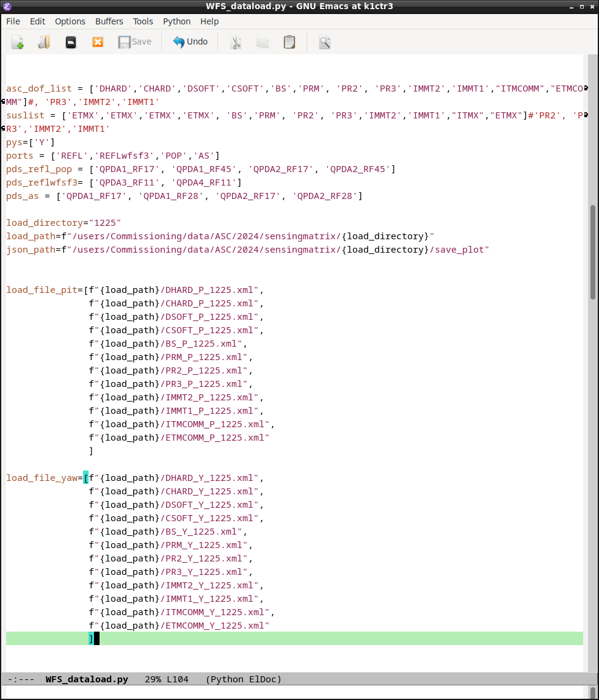
Task: Click 'REFLwfsf3' in ports list
Action: click(x=124, y=156)
